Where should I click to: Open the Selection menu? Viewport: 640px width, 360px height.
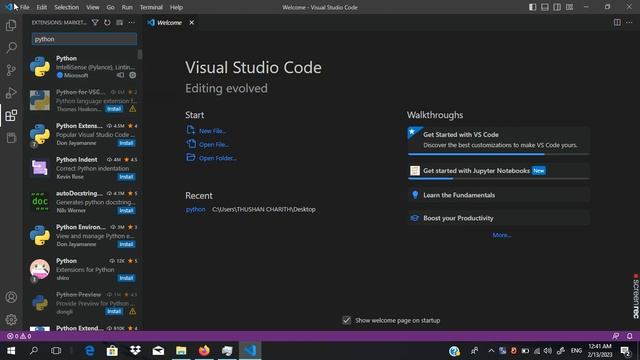[67, 7]
